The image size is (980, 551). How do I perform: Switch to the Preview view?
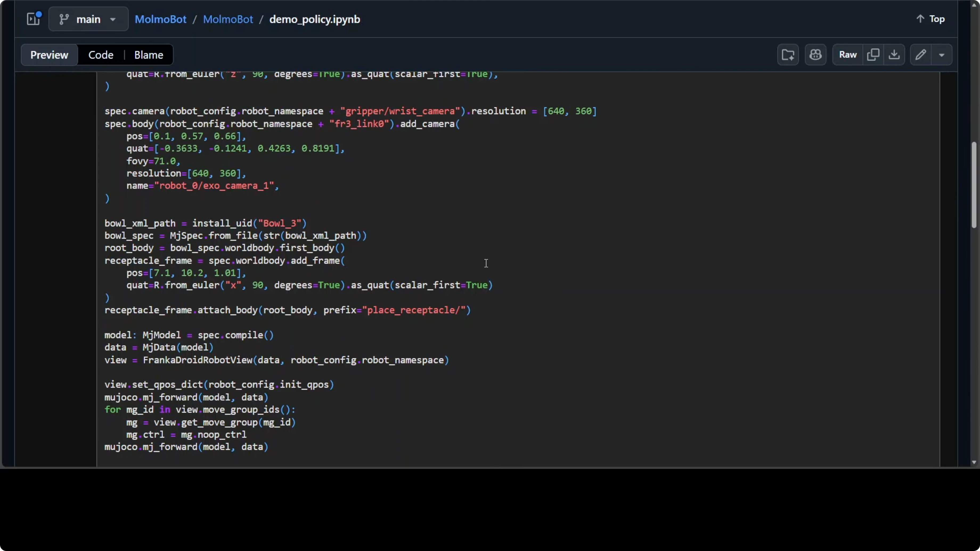49,55
